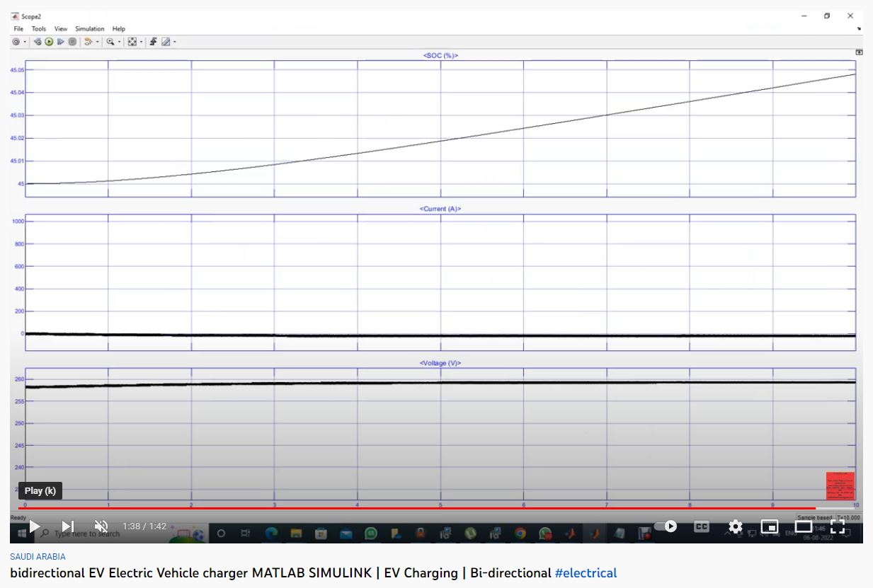
Task: Turn on closed captions with the CC button
Action: click(x=701, y=526)
